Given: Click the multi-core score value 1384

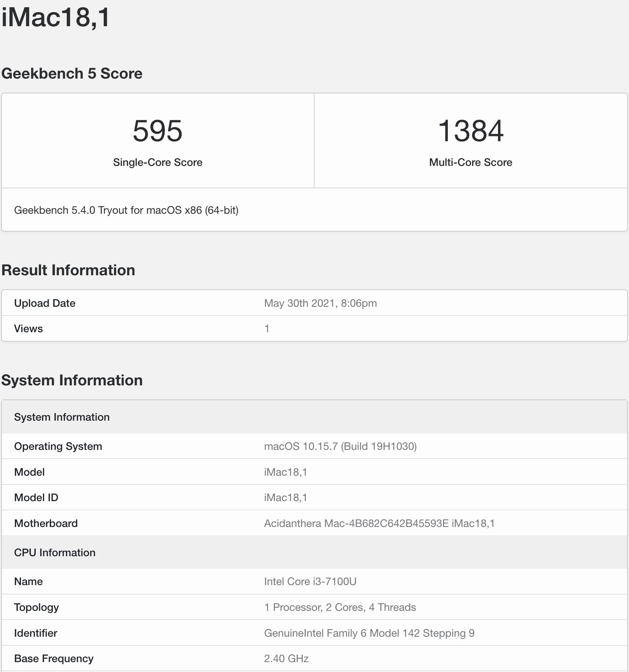Looking at the screenshot, I should (x=471, y=131).
